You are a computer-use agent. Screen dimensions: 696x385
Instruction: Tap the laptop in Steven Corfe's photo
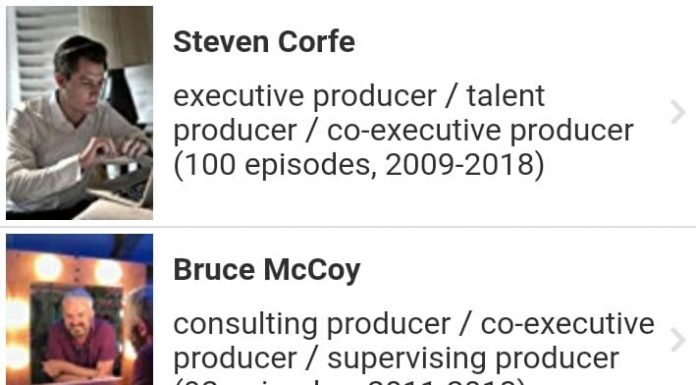pyautogui.click(x=122, y=184)
